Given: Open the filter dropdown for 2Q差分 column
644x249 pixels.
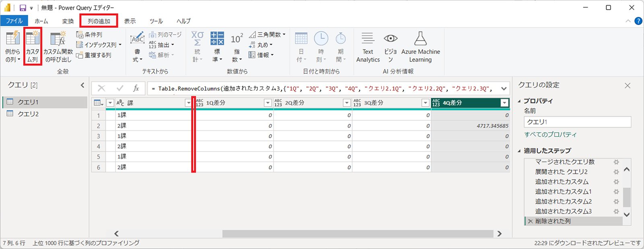Looking at the screenshot, I should click(347, 103).
